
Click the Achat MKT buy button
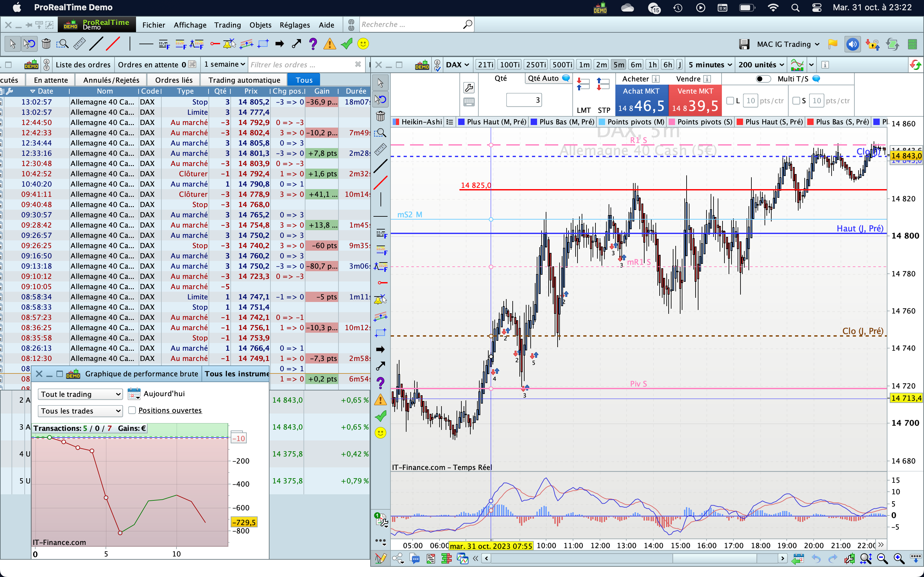(x=641, y=100)
